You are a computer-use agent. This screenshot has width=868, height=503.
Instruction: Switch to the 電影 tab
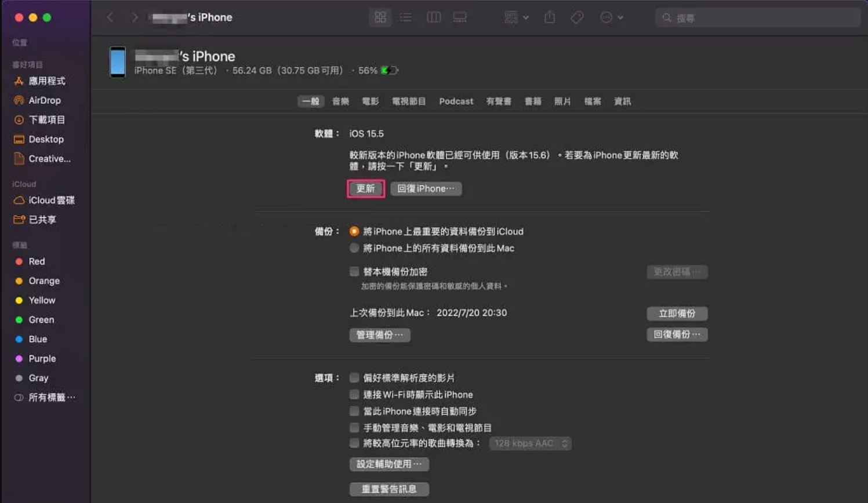coord(371,101)
